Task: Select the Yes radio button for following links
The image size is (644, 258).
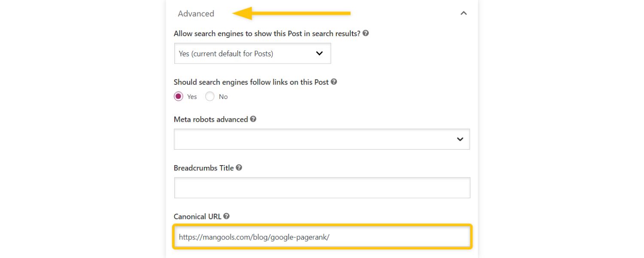Action: coord(178,96)
